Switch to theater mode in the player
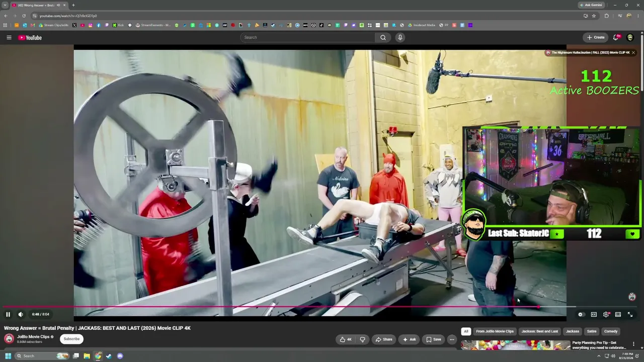 (618, 314)
